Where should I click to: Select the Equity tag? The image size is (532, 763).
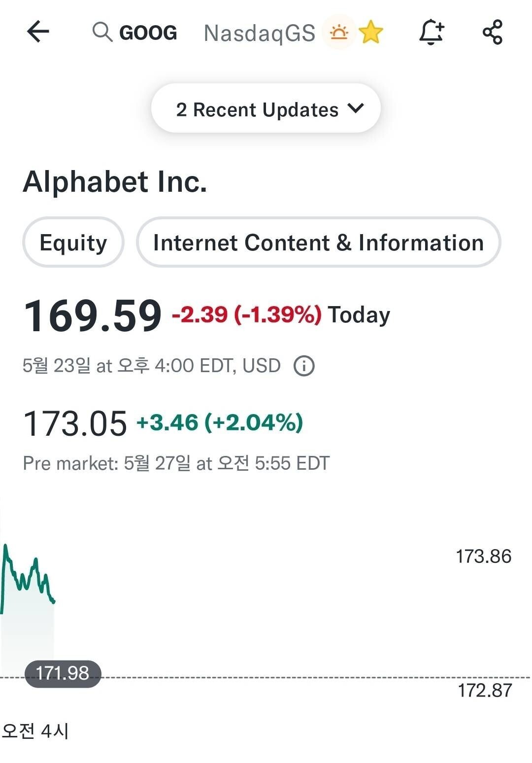tap(73, 243)
